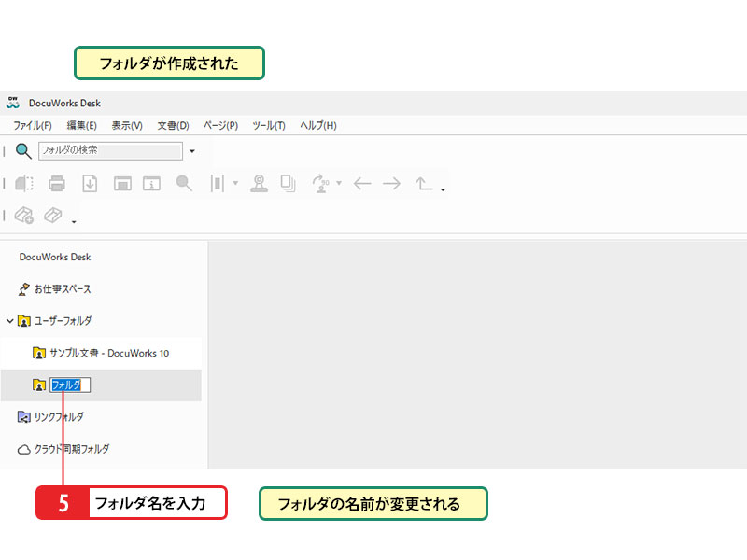Select サンプル文書 - DocuWorks 10 folder

(x=109, y=354)
